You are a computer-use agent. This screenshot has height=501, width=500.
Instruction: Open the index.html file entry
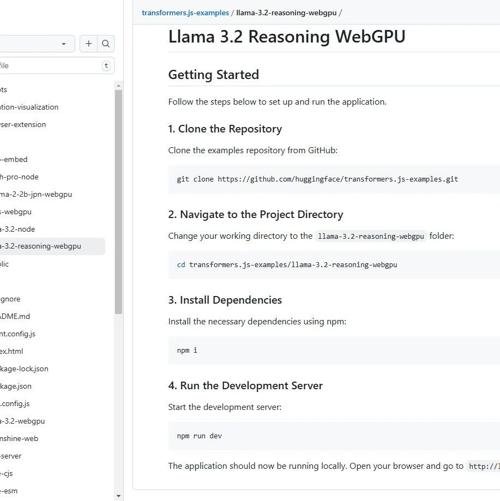click(x=12, y=351)
